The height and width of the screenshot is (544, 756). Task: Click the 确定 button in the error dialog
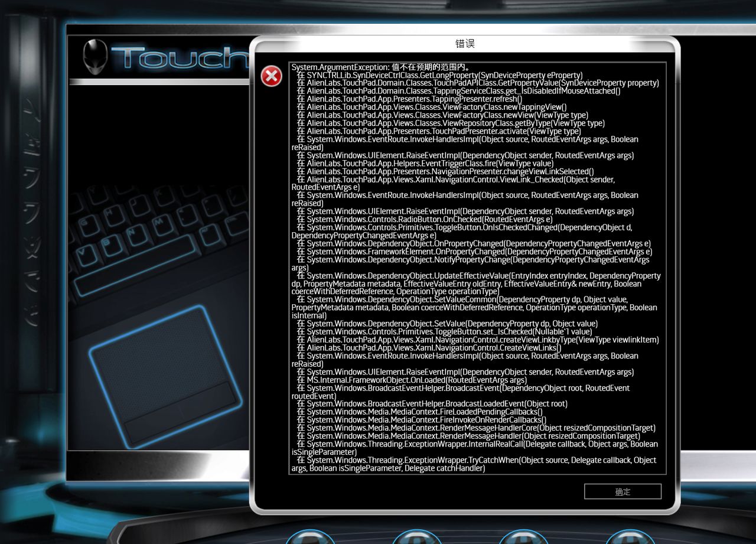(623, 491)
